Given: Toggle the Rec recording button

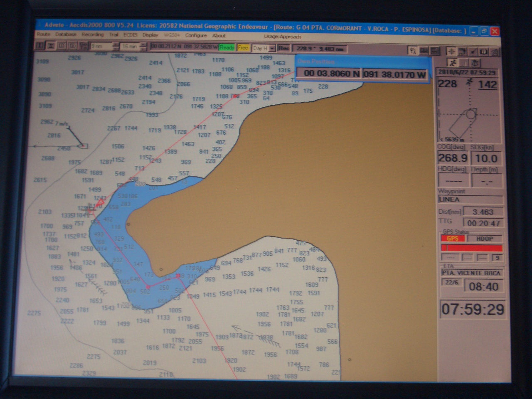Looking at the screenshot, I should [x=284, y=48].
